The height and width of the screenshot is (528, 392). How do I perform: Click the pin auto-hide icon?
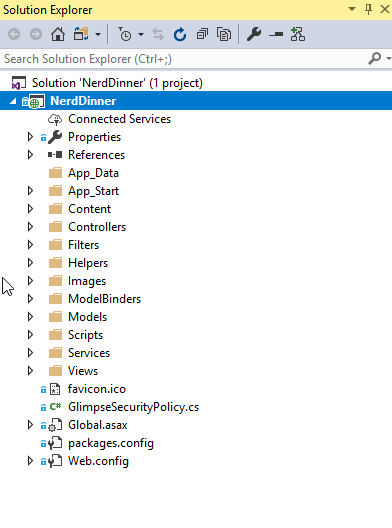pyautogui.click(x=368, y=9)
